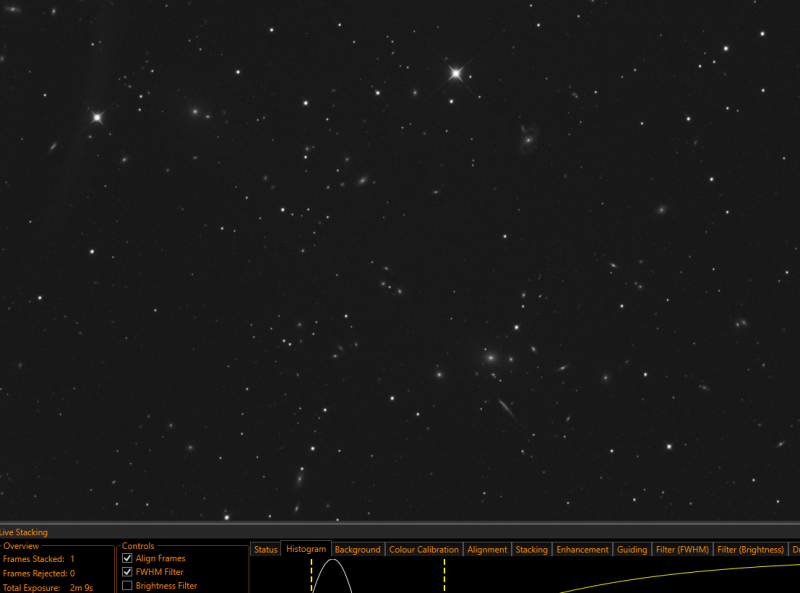Switch to the Alignment tab
This screenshot has height=593, width=800.
point(487,550)
